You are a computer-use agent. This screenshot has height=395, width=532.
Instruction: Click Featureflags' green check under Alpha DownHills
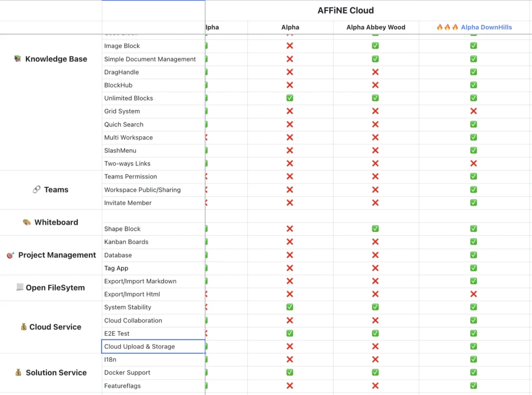pyautogui.click(x=473, y=385)
